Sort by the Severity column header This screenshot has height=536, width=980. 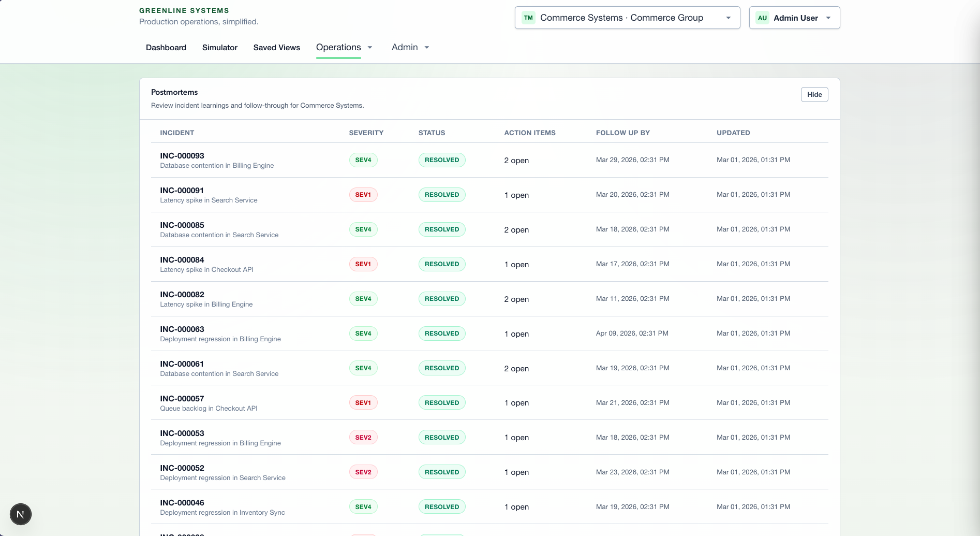coord(366,133)
